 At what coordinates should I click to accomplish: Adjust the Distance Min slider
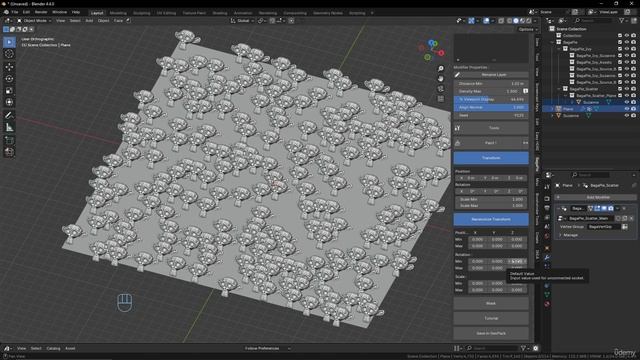491,83
